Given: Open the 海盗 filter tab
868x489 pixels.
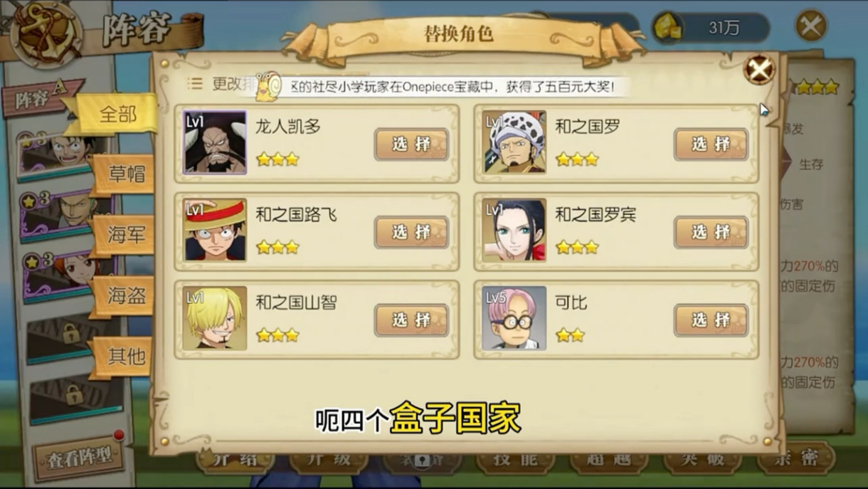Looking at the screenshot, I should [x=124, y=295].
